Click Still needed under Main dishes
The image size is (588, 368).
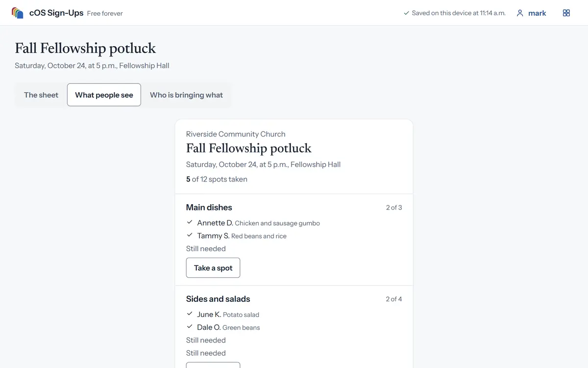pos(206,249)
